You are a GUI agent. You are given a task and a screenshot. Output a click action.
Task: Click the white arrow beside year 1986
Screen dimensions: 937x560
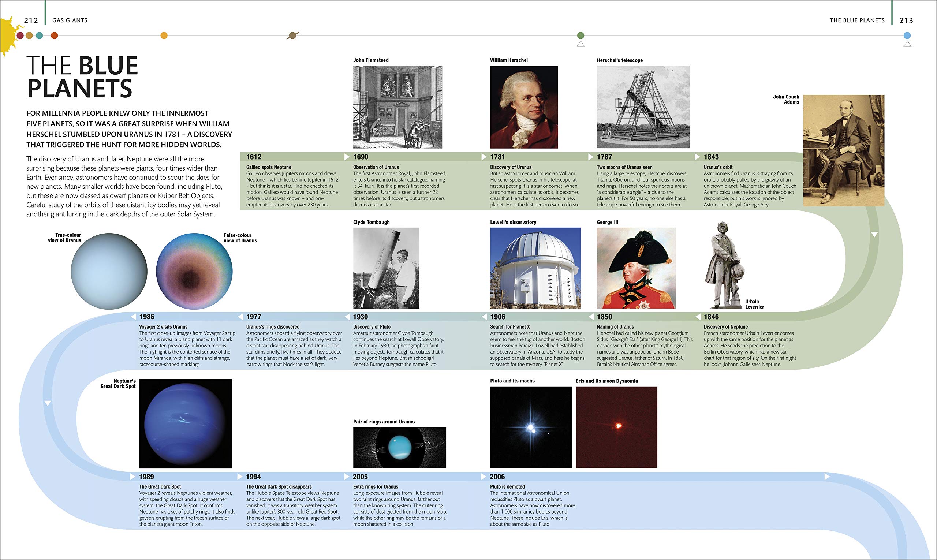tap(133, 317)
